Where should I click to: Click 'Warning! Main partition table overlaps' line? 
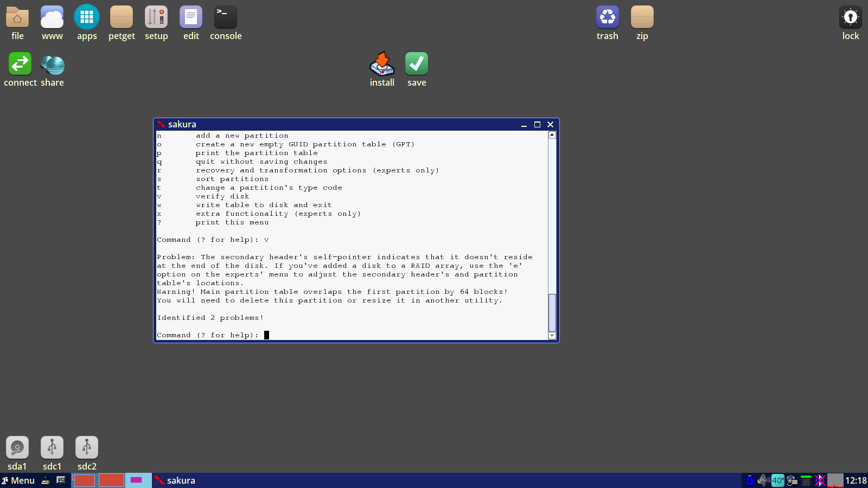332,292
